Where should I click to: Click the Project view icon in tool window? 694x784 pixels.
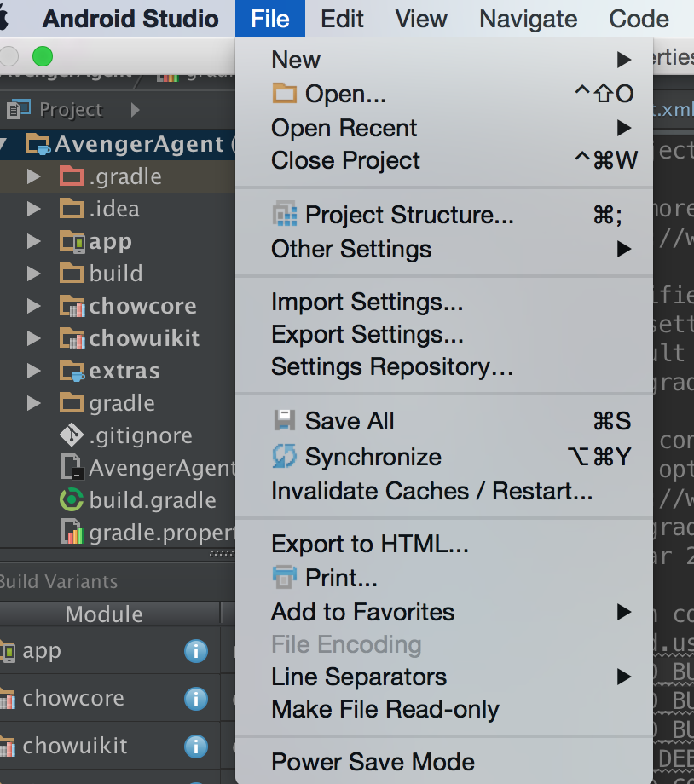point(19,109)
